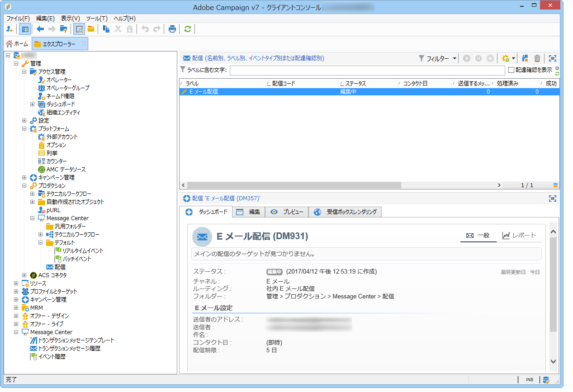Sort by ラベル column header
Image resolution: width=573 pixels, height=392 pixels.
click(222, 84)
